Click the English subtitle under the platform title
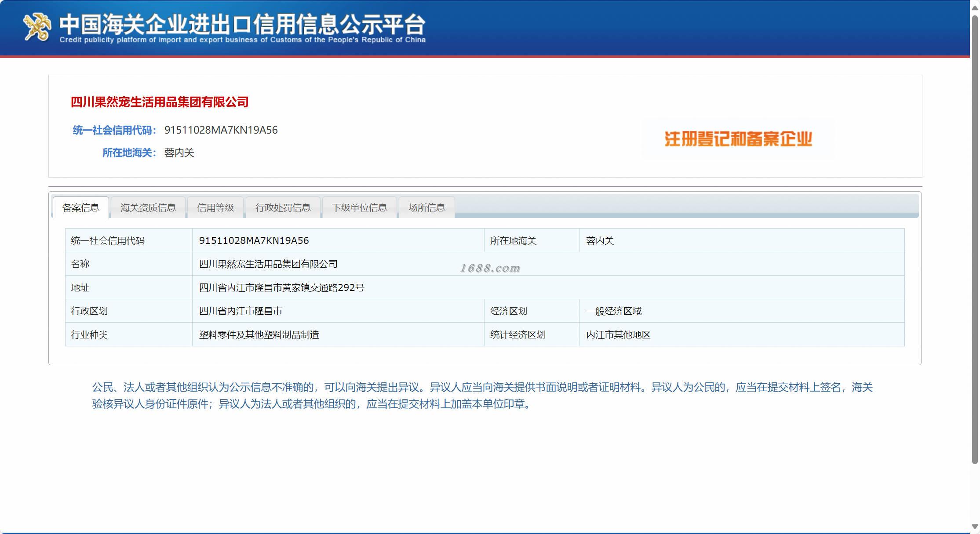The image size is (980, 534). [x=242, y=40]
